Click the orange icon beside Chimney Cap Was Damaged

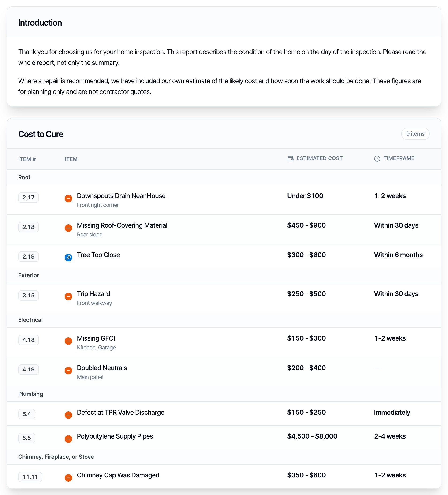(x=68, y=478)
